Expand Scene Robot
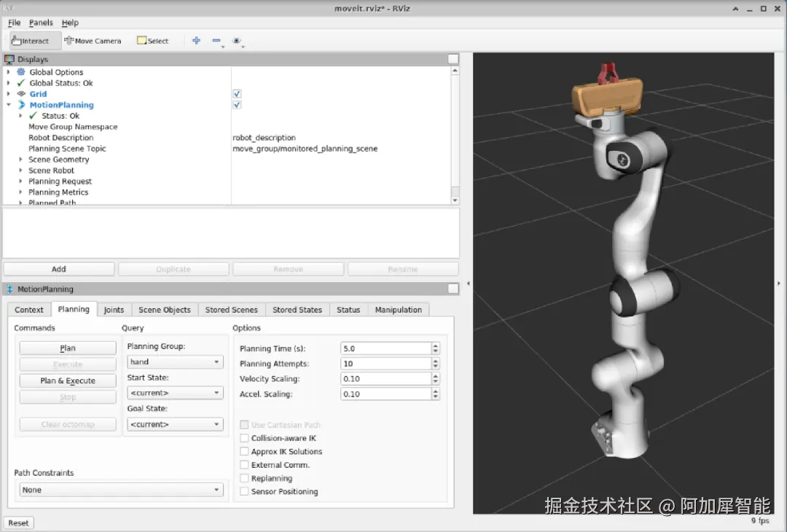Viewport: 787px width, 532px height. (x=20, y=170)
